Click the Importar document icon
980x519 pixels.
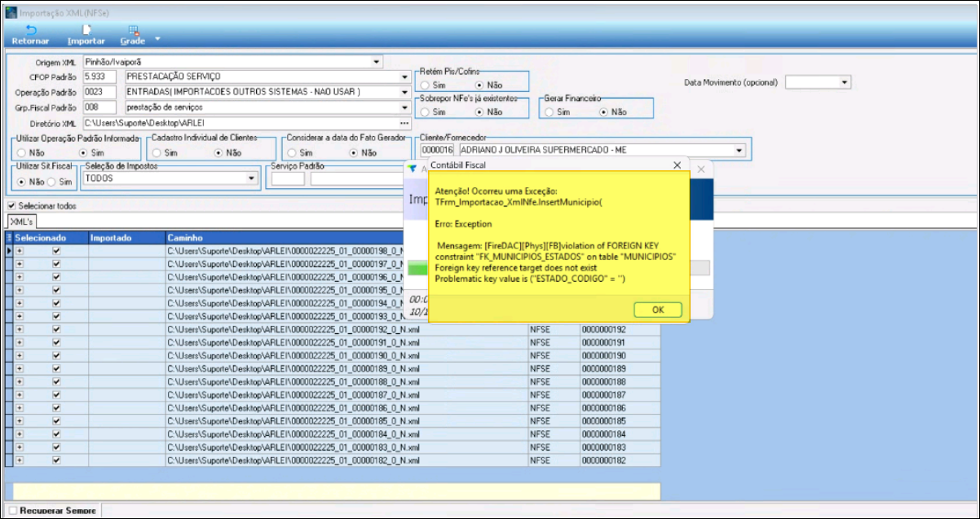tap(86, 29)
